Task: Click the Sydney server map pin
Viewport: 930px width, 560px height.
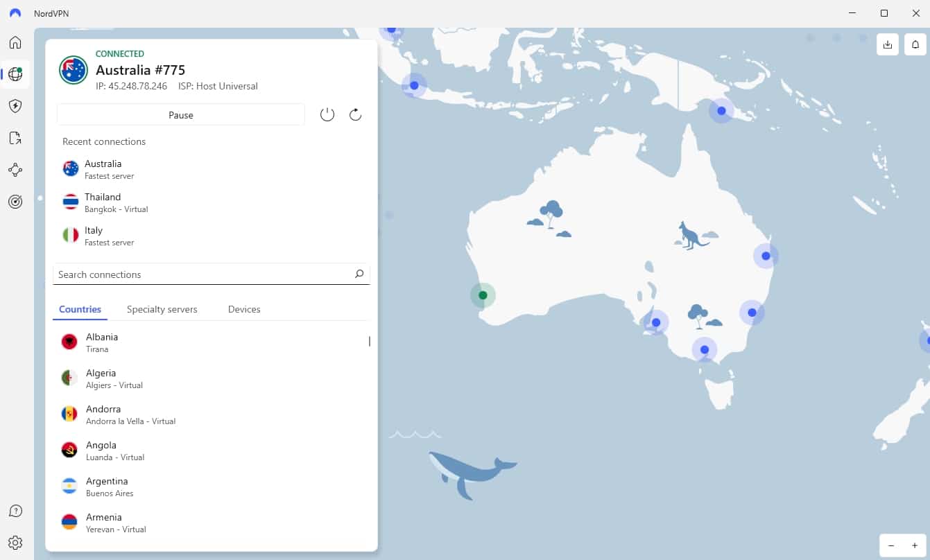Action: (752, 313)
